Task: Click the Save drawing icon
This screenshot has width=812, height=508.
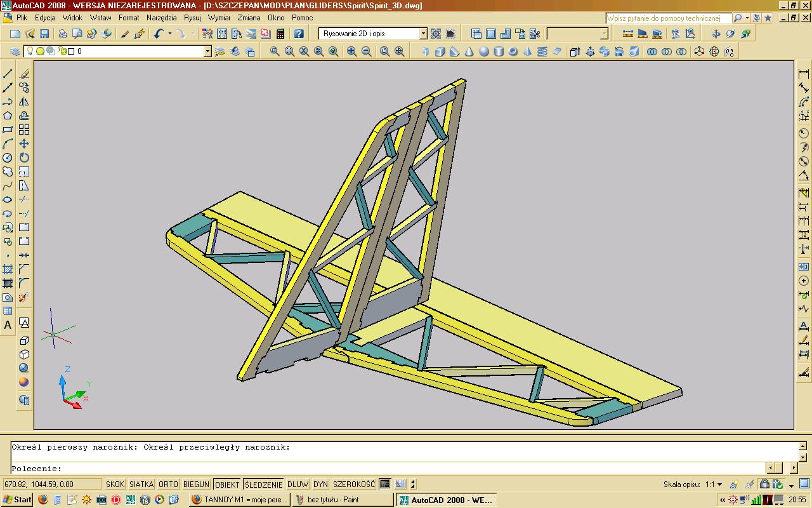Action: pos(44,34)
